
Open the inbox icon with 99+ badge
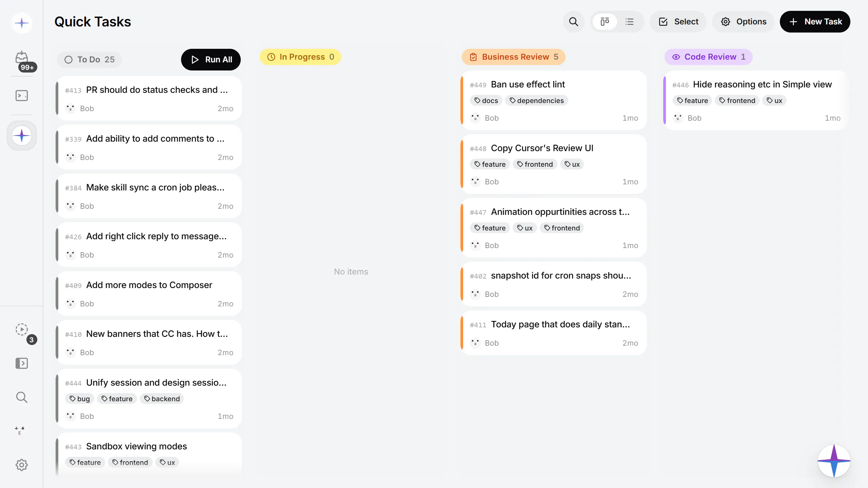coord(22,58)
